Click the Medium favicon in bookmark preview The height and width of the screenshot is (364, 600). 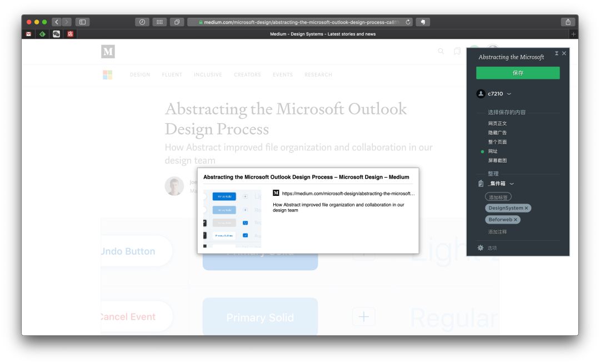pos(276,193)
